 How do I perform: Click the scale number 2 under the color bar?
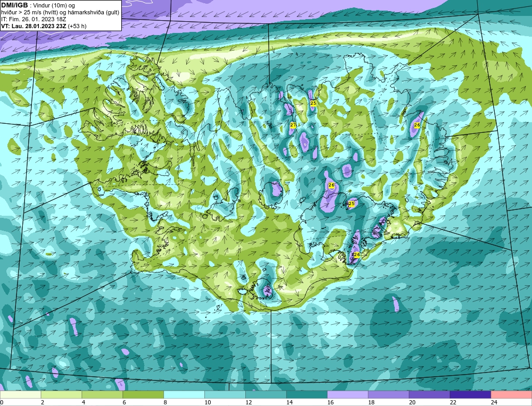(x=43, y=402)
